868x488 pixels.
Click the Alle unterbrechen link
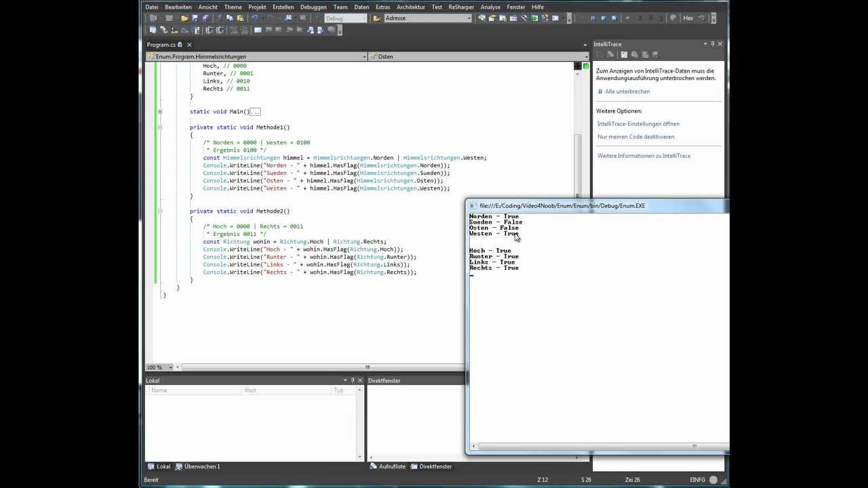point(627,91)
